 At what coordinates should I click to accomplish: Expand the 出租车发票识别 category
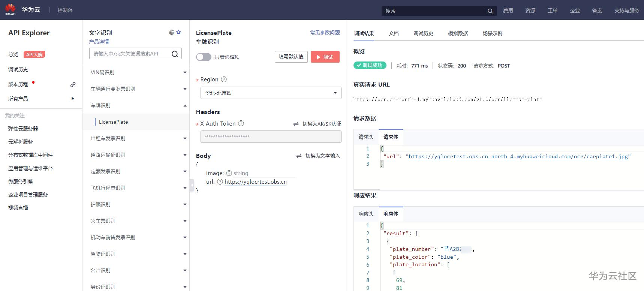click(x=185, y=138)
